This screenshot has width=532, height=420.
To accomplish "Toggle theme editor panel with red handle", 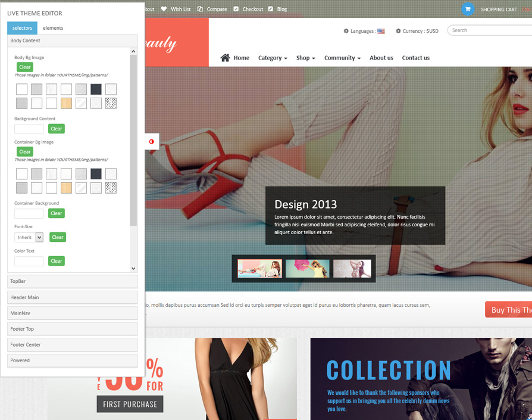I will click(x=152, y=142).
